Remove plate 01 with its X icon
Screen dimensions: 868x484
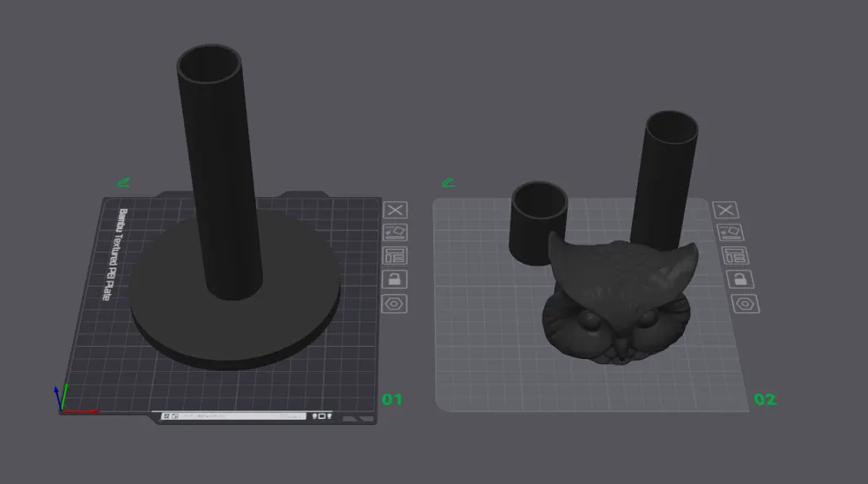point(395,210)
